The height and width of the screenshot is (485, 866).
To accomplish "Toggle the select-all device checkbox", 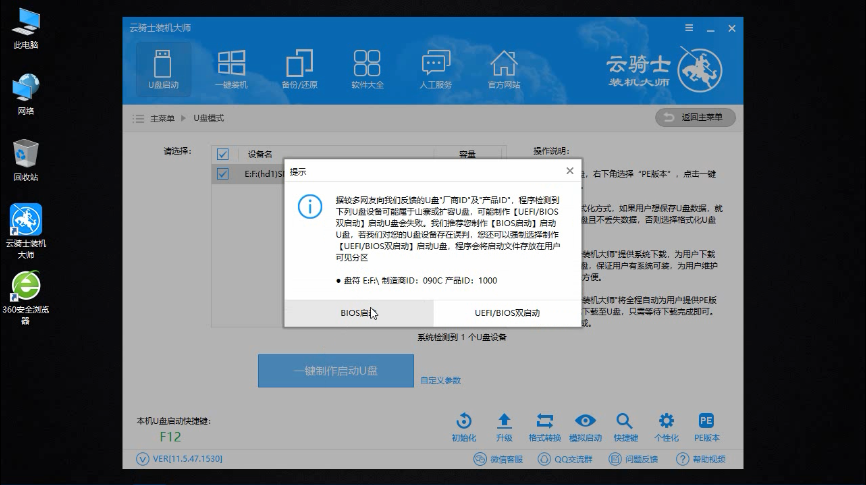I will tap(223, 154).
